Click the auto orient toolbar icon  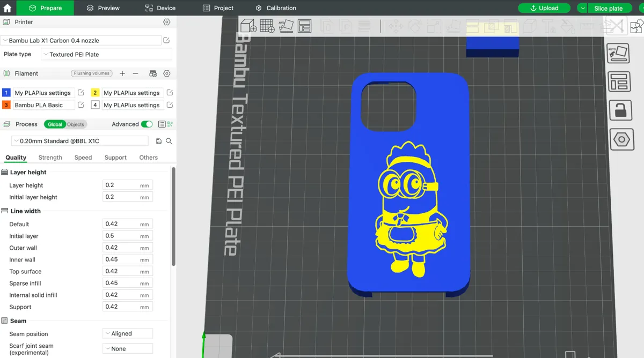pyautogui.click(x=286, y=26)
